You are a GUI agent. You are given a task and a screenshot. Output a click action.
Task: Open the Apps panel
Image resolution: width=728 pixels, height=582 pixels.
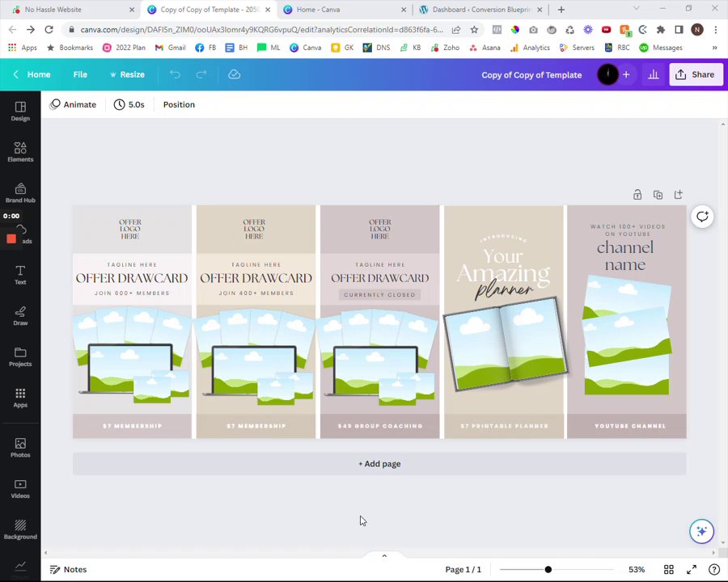click(20, 398)
